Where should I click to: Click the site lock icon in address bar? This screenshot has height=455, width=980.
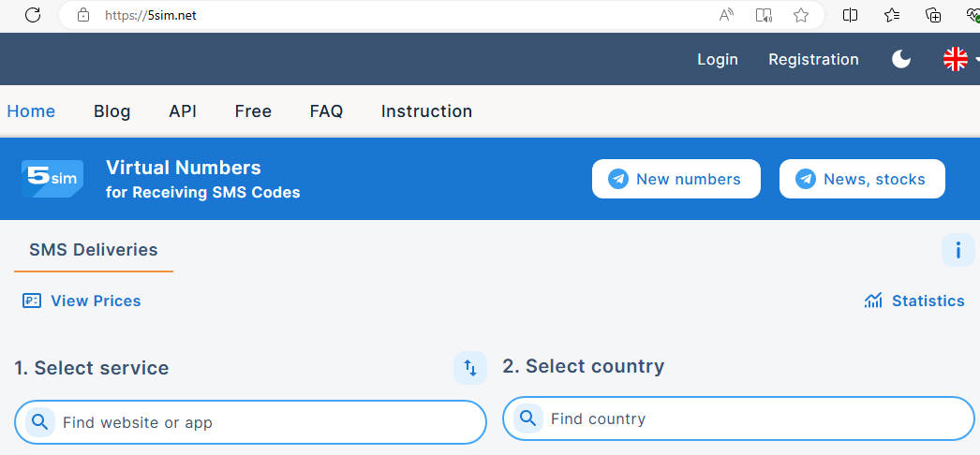(x=83, y=15)
